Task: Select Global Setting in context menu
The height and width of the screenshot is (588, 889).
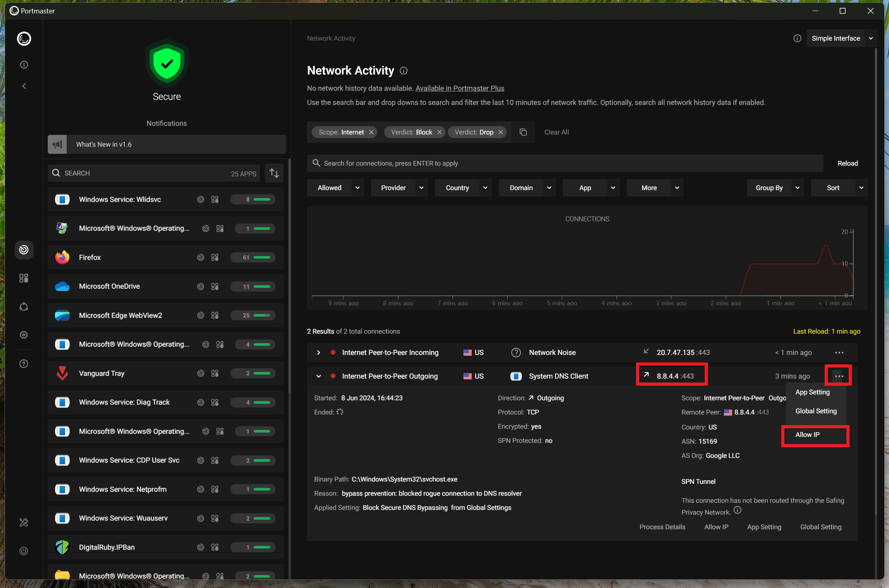Action: click(816, 411)
